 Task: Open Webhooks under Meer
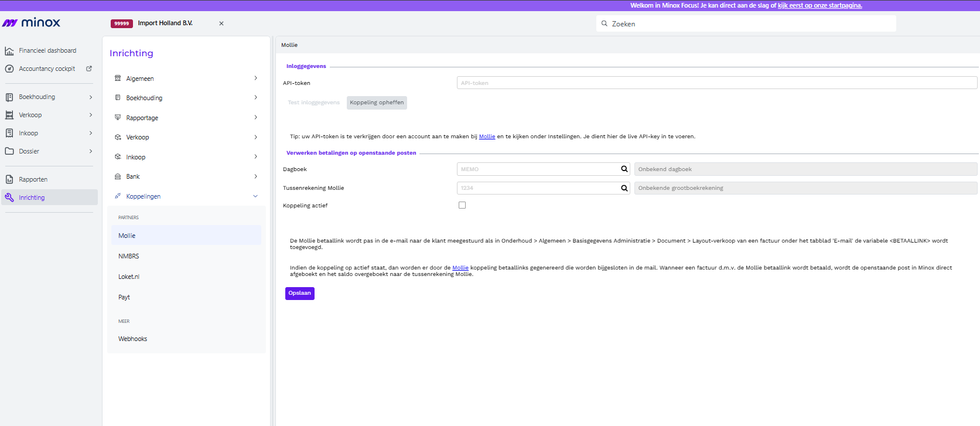pyautogui.click(x=186, y=339)
